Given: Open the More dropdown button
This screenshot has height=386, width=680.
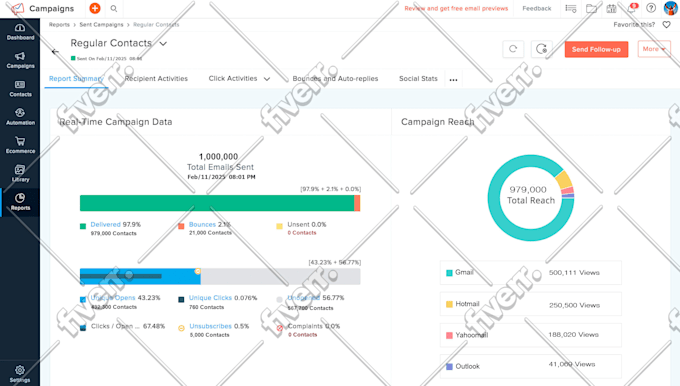Looking at the screenshot, I should pyautogui.click(x=654, y=49).
